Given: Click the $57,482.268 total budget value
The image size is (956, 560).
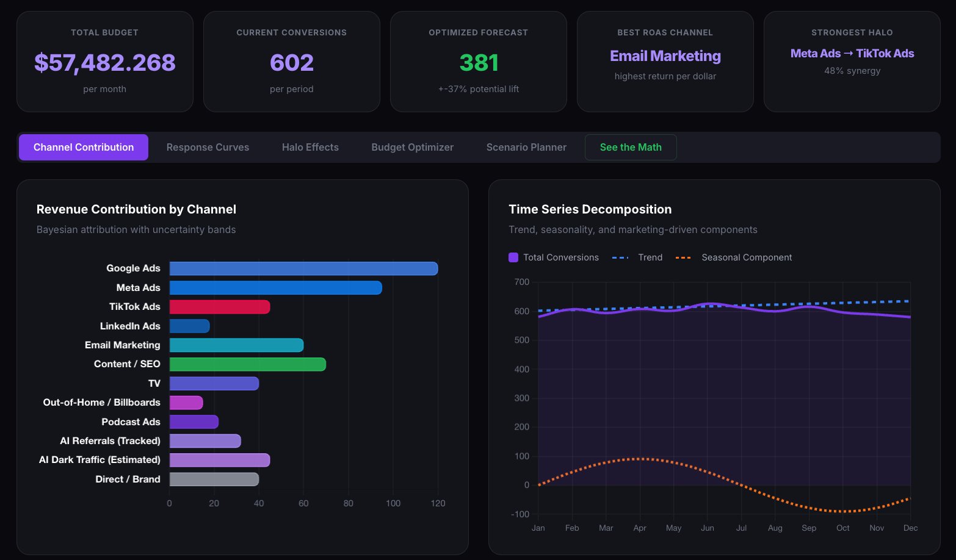Looking at the screenshot, I should (x=105, y=63).
